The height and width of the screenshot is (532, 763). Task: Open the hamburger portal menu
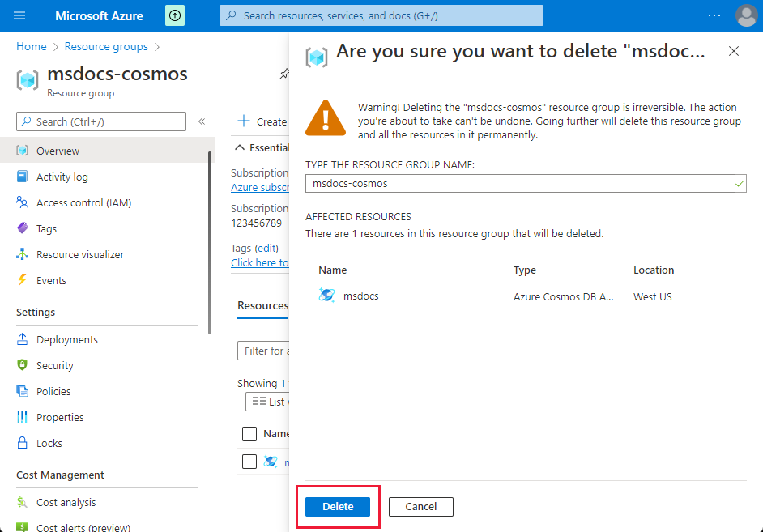pyautogui.click(x=19, y=15)
